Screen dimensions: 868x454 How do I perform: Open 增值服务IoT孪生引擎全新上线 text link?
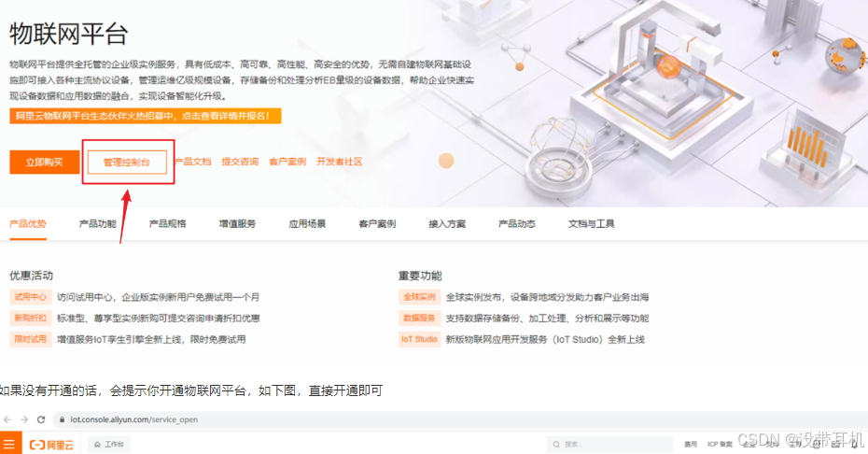151,339
